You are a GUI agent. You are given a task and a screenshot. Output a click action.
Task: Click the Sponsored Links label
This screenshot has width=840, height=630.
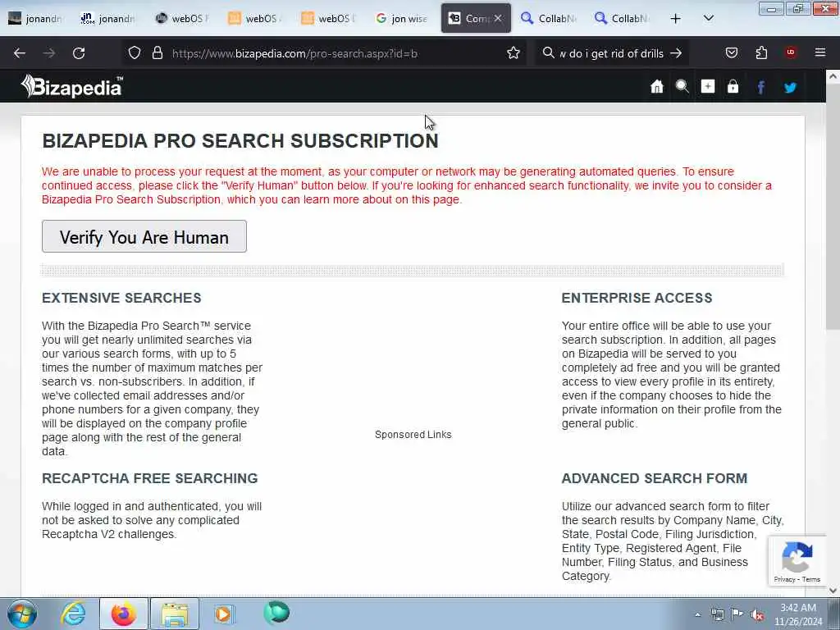413,435
